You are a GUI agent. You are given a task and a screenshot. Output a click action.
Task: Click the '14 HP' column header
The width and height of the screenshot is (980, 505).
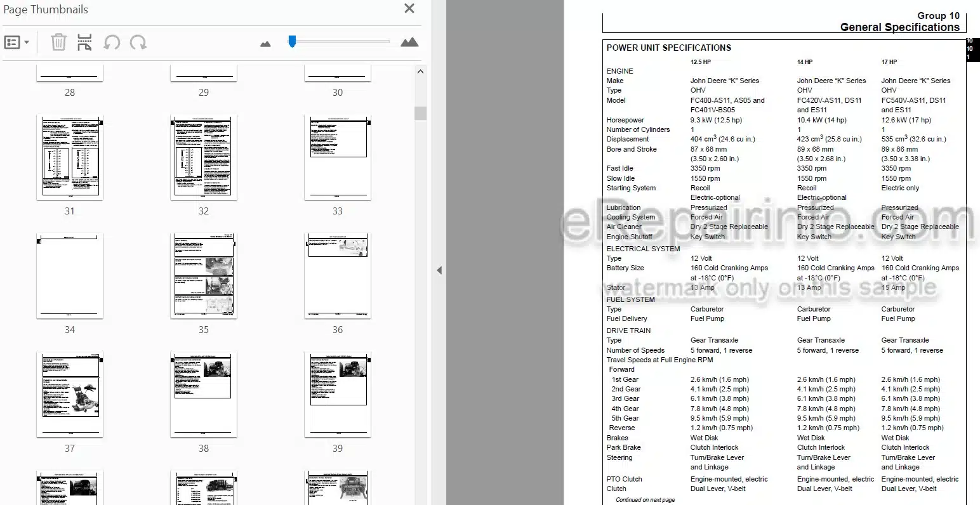click(804, 62)
